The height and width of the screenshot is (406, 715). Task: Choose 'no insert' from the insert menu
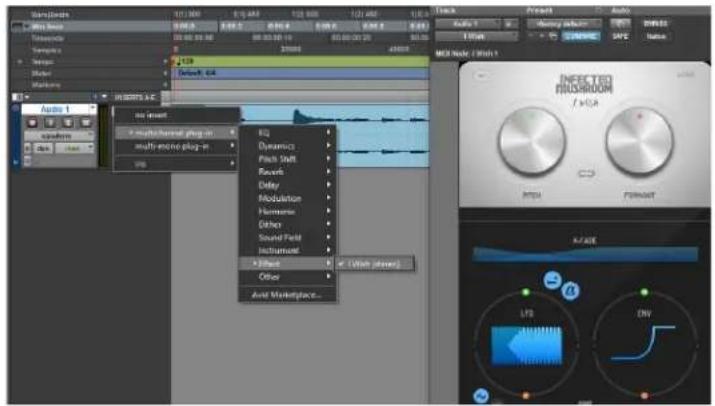pos(176,116)
